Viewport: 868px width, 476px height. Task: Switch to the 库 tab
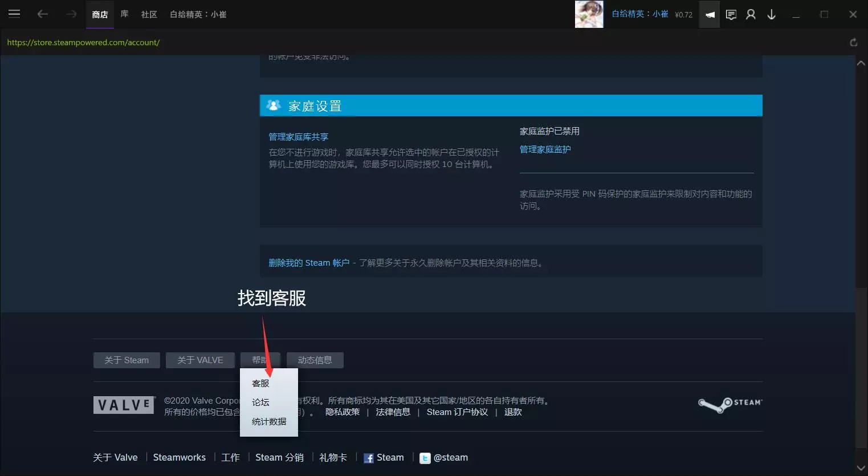click(125, 14)
